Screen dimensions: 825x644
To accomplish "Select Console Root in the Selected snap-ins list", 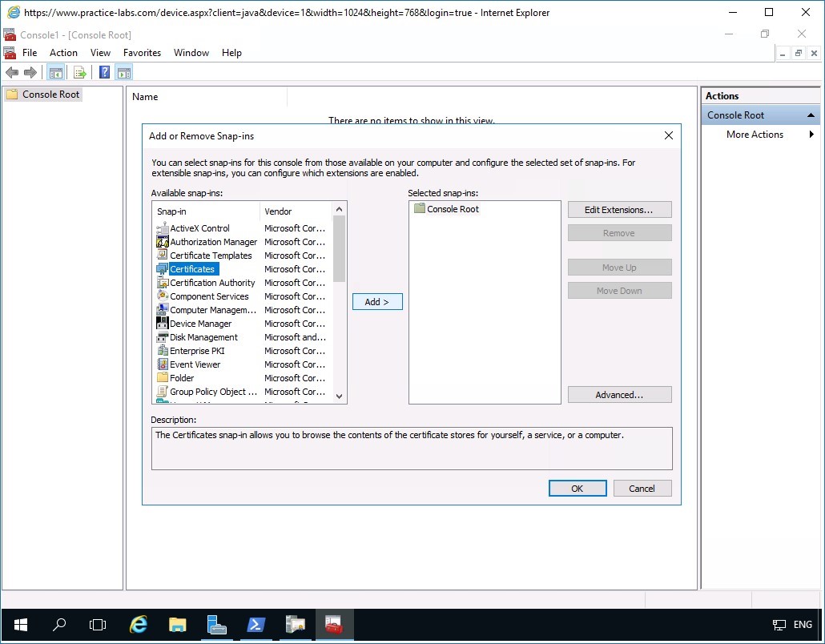I will click(453, 208).
